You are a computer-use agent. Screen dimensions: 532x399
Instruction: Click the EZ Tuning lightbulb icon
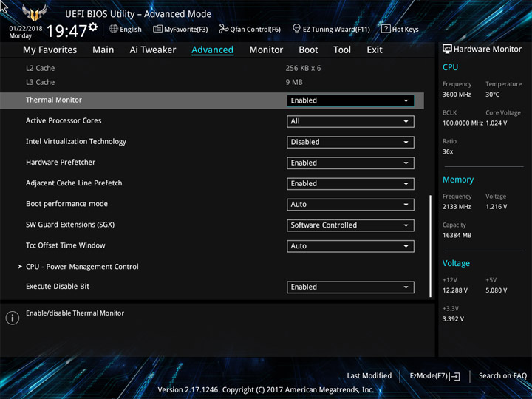pyautogui.click(x=296, y=29)
